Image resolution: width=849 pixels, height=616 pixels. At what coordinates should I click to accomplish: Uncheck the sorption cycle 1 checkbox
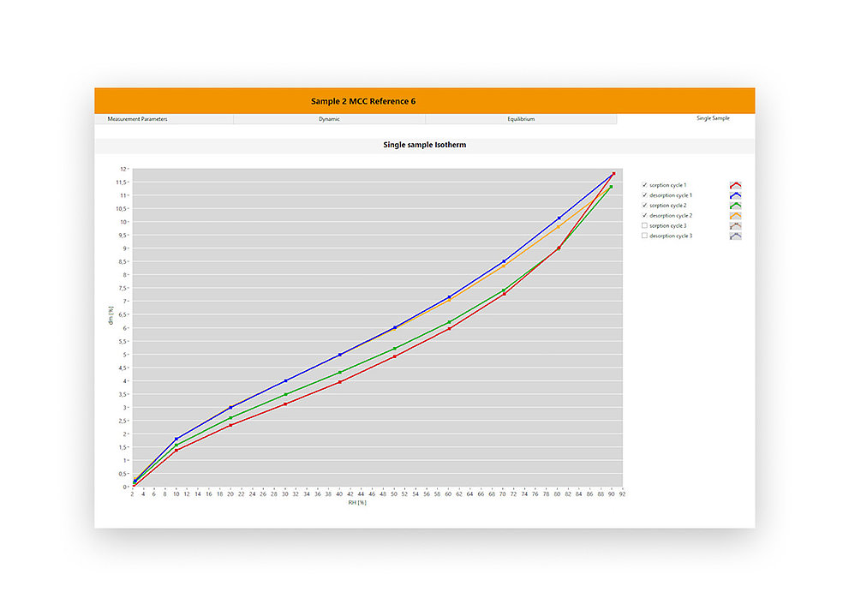644,185
